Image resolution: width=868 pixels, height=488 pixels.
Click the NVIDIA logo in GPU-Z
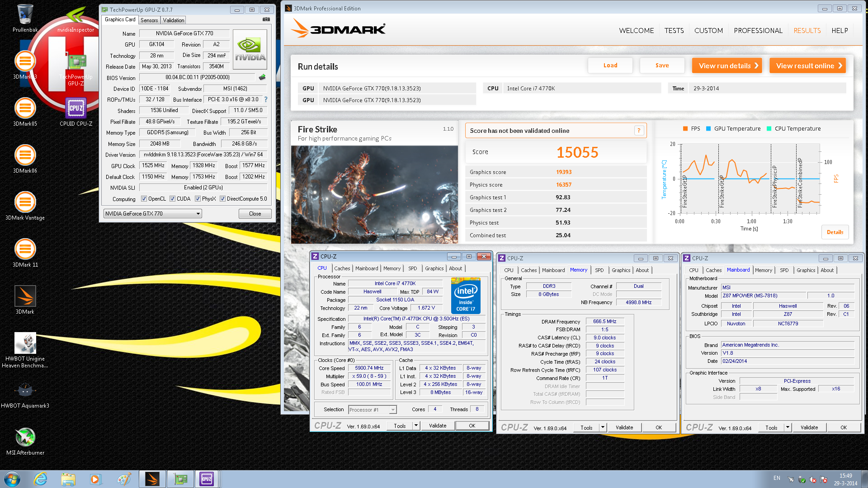(250, 49)
